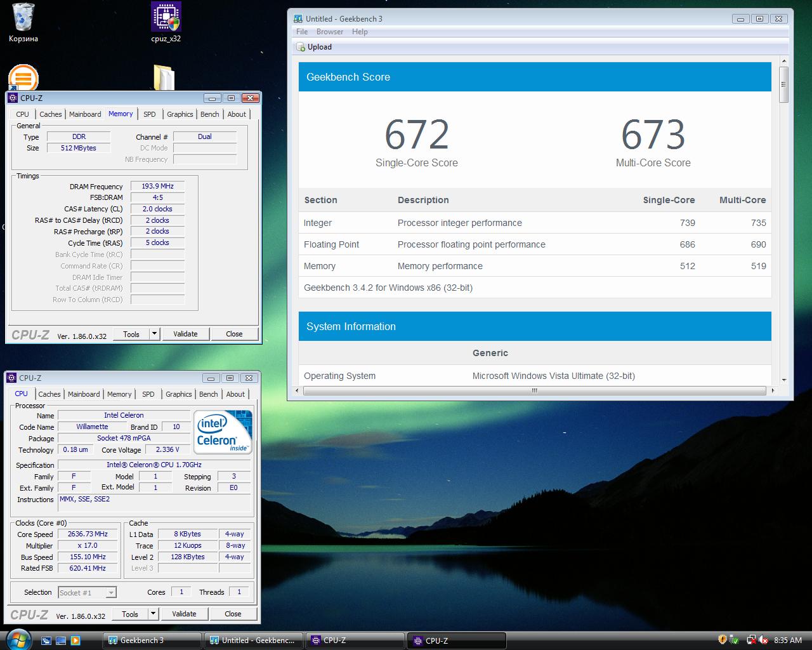Viewport: 812px width, 650px height.
Task: Click Validate in the Memory CPU-Z window
Action: click(x=185, y=334)
